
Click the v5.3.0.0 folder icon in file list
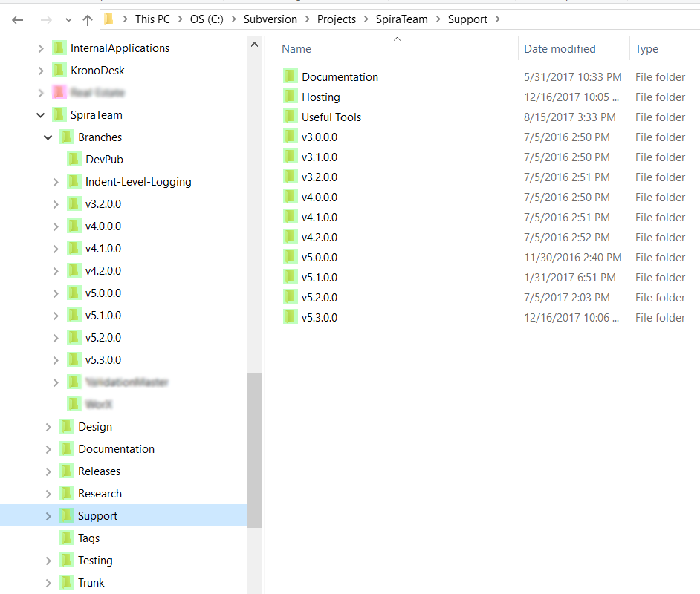tap(290, 317)
